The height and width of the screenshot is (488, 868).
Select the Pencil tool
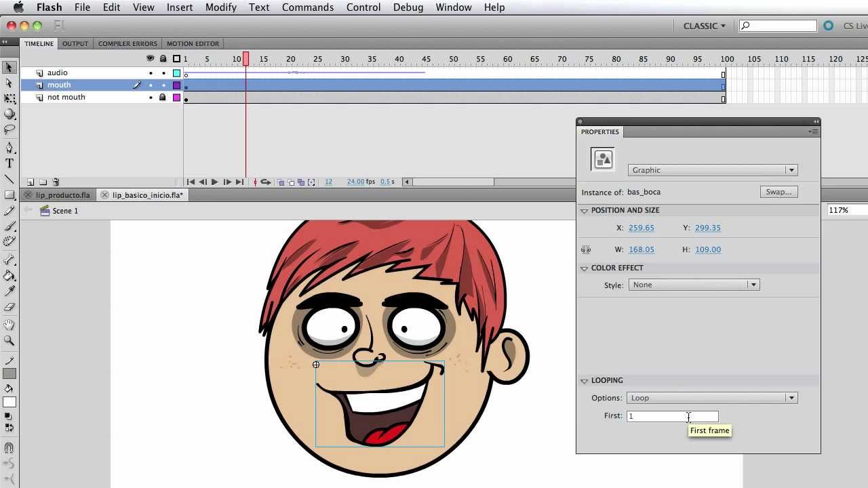(9, 211)
